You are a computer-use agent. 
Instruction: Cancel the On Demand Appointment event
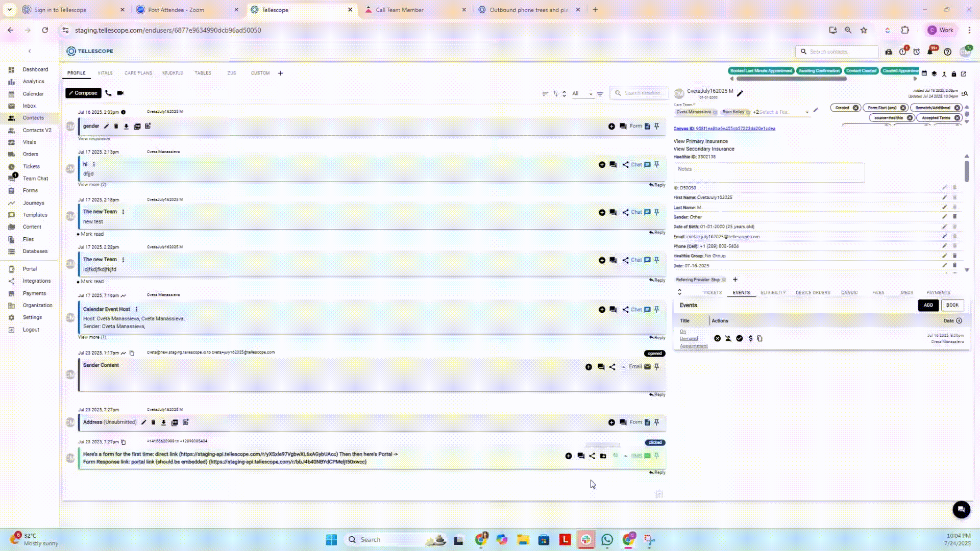pyautogui.click(x=718, y=338)
